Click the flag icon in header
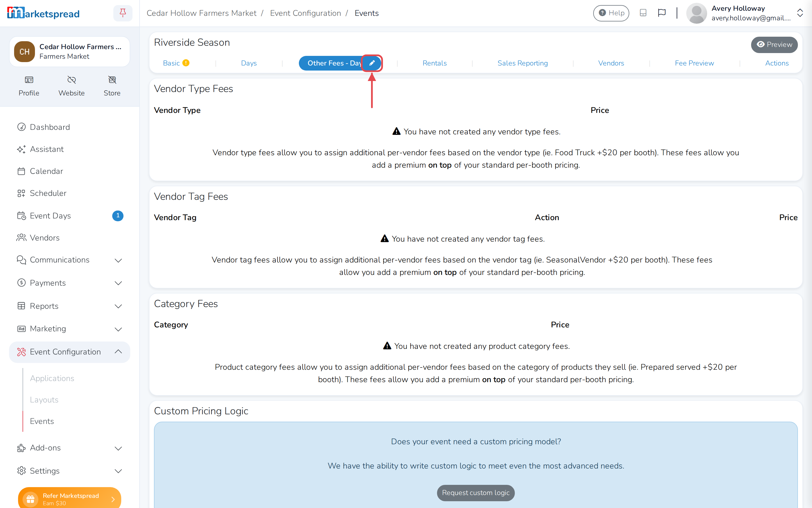 tap(662, 13)
